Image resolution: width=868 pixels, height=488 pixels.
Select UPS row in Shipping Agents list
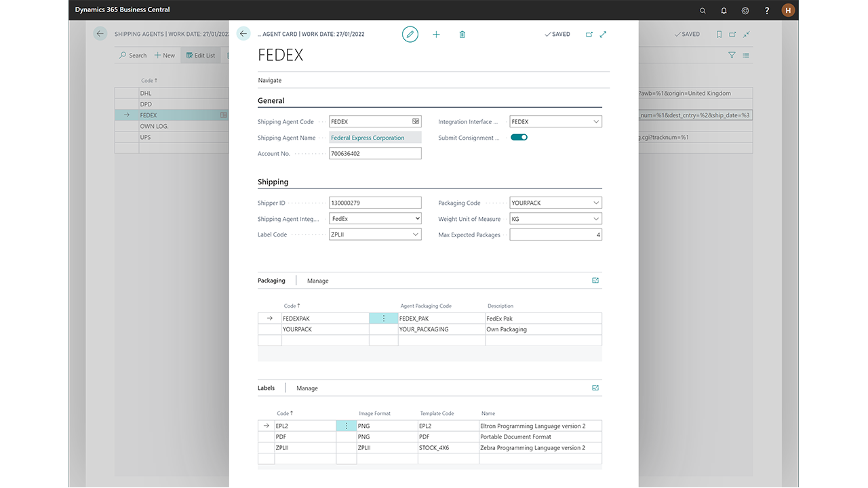click(145, 137)
